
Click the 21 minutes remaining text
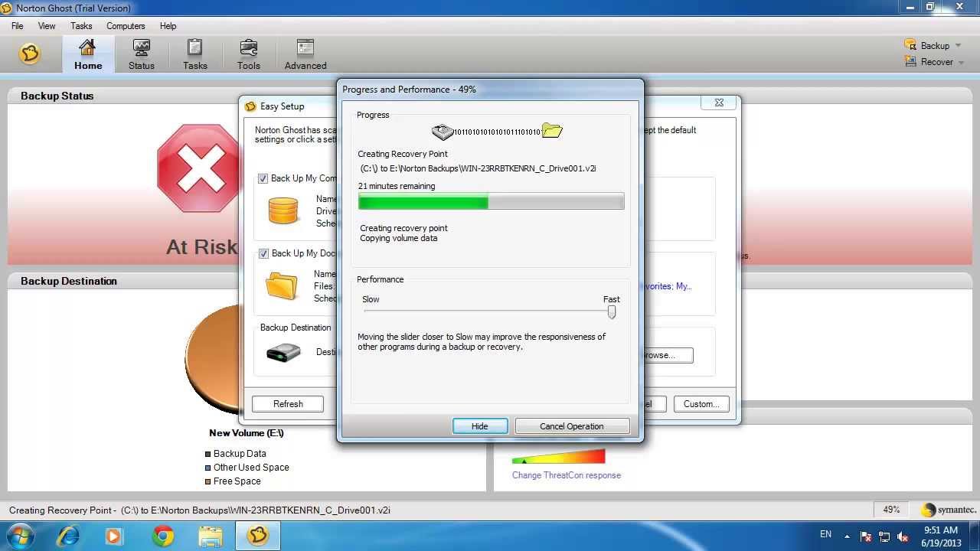(397, 186)
